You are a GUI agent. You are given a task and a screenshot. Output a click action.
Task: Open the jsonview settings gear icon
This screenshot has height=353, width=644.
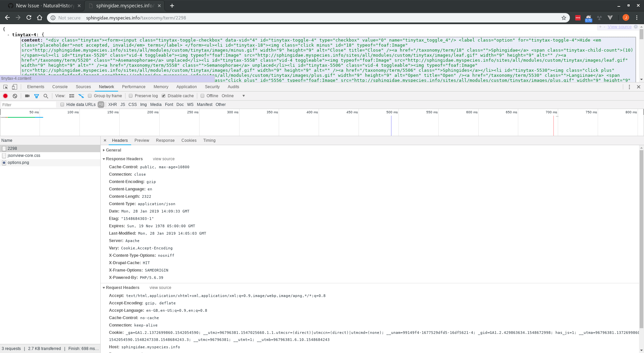636,27
